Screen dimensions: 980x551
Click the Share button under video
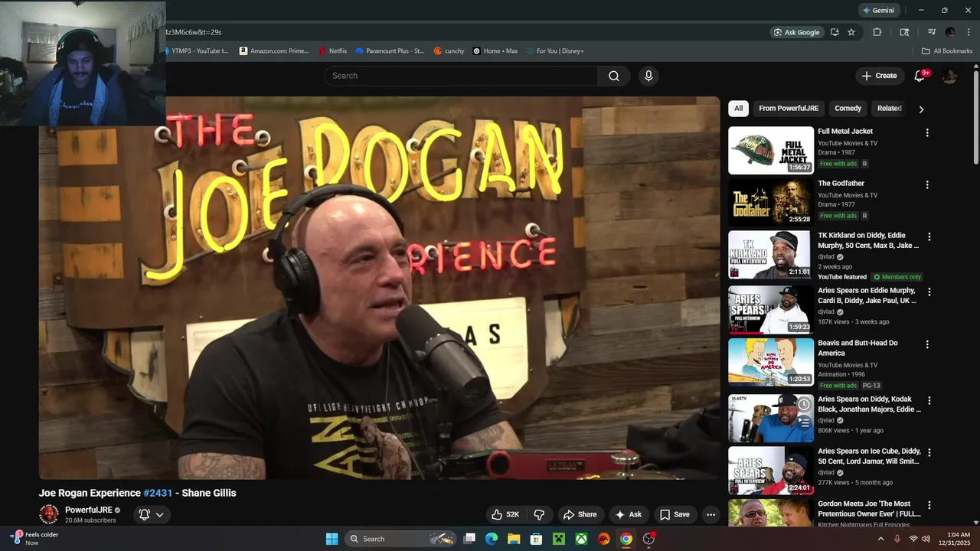click(x=580, y=514)
